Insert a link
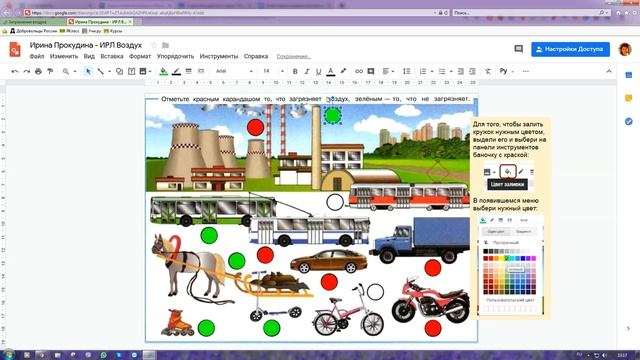640x360 pixels. 359,71
